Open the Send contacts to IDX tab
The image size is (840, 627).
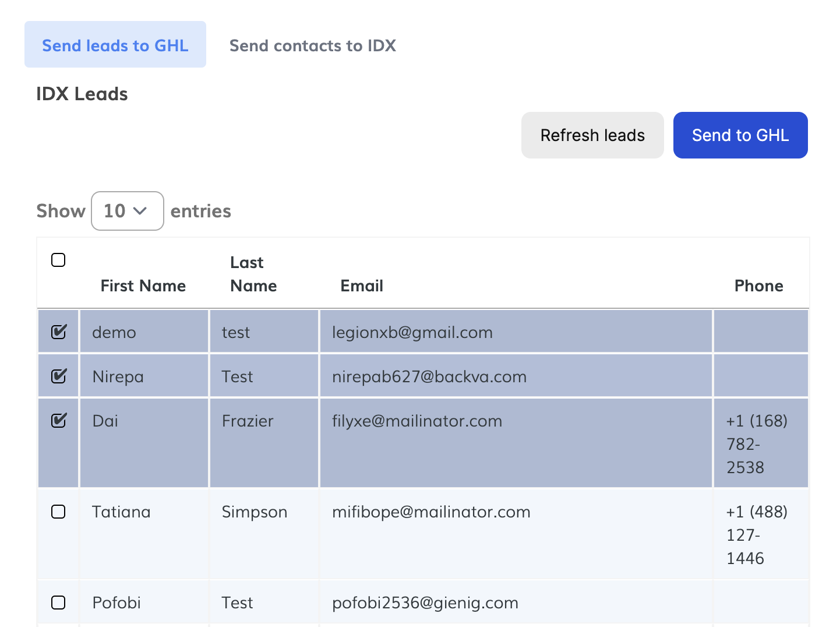click(312, 45)
